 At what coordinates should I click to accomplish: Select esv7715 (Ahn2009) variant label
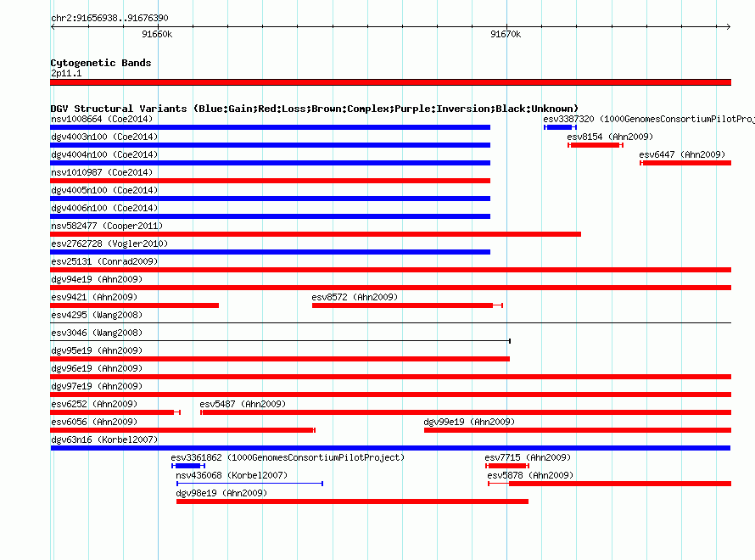click(x=528, y=457)
